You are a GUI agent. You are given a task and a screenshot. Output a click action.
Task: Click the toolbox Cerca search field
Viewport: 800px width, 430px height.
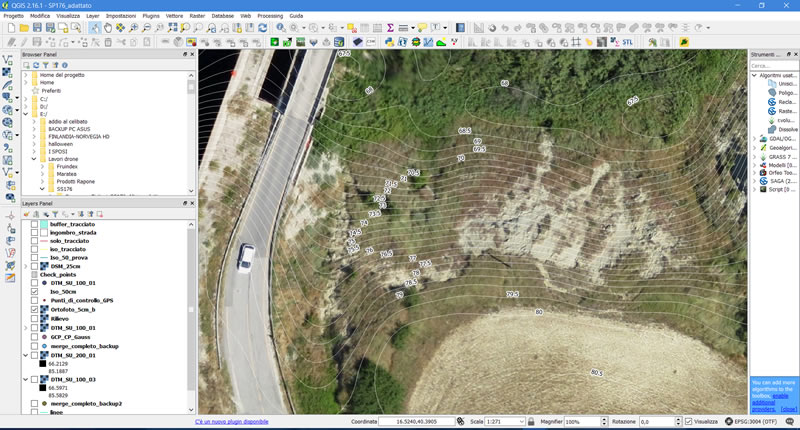pyautogui.click(x=772, y=65)
